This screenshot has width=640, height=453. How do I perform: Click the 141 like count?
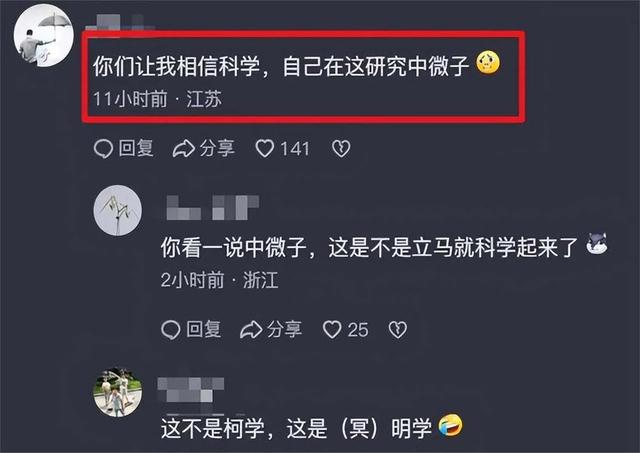pyautogui.click(x=295, y=149)
